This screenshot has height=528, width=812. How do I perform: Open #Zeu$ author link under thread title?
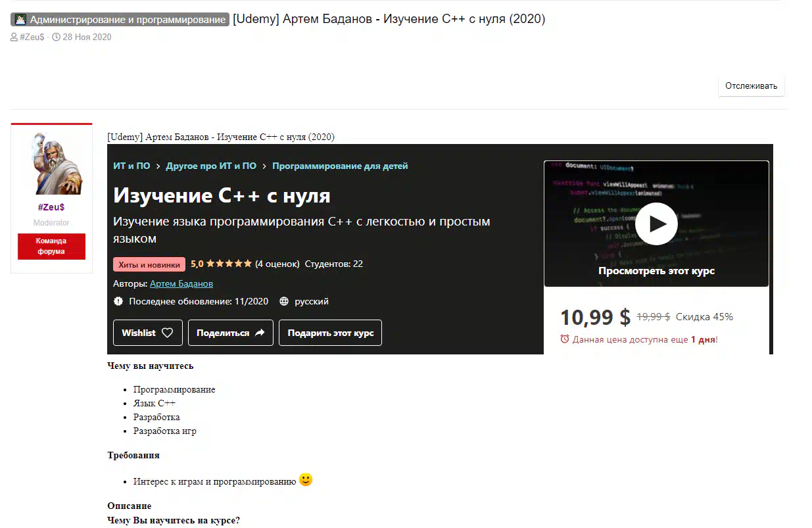pyautogui.click(x=32, y=37)
